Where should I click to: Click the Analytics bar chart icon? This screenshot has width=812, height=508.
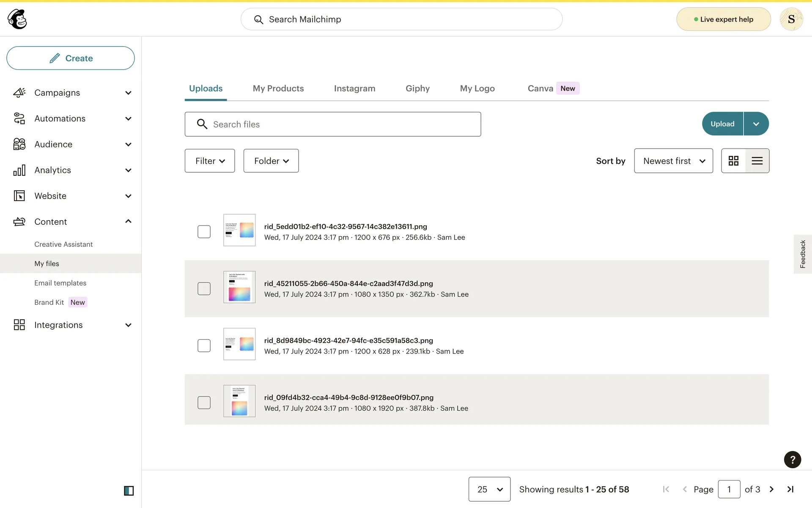click(x=19, y=170)
